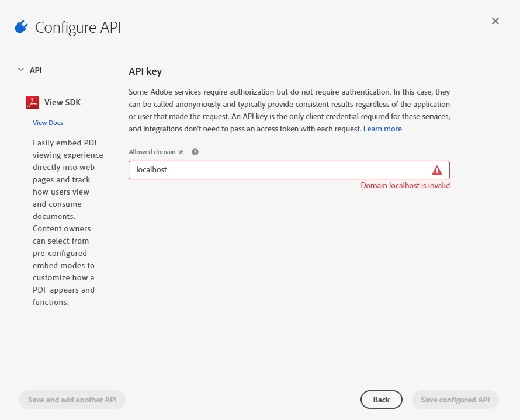Click Save configured API button
Image resolution: width=520 pixels, height=420 pixels.
(455, 400)
